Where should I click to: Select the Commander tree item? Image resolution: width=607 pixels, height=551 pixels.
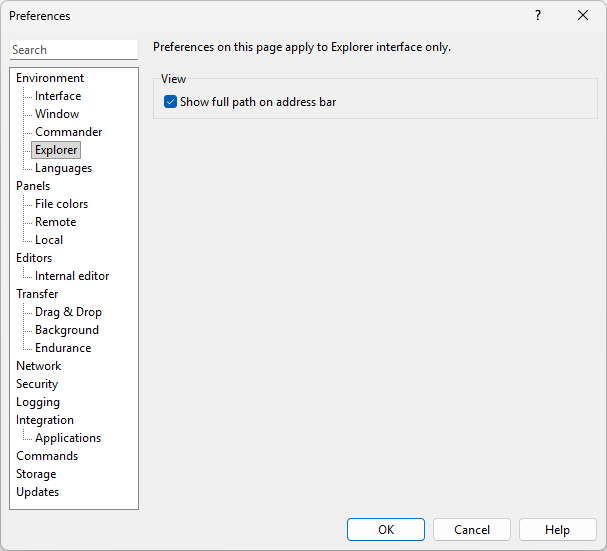(68, 132)
